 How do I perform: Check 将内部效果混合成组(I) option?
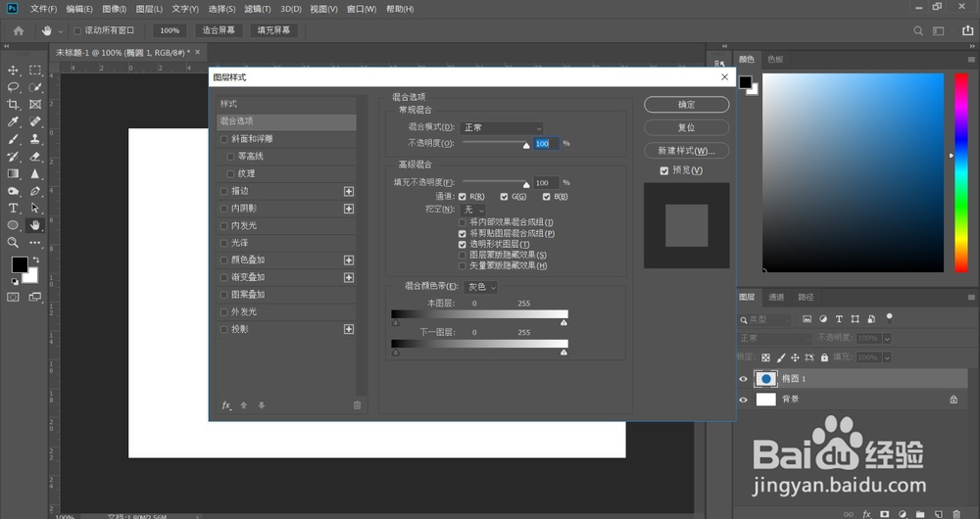tap(463, 222)
